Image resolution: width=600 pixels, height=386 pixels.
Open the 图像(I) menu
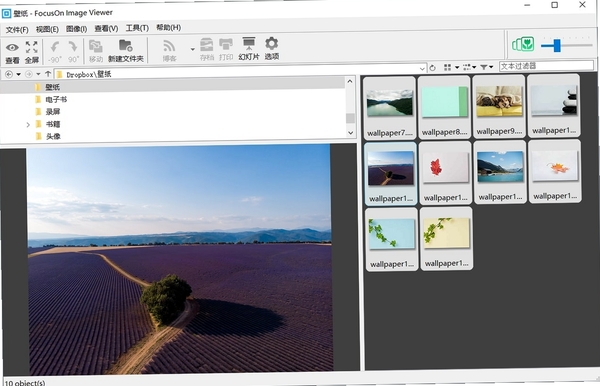pyautogui.click(x=76, y=29)
